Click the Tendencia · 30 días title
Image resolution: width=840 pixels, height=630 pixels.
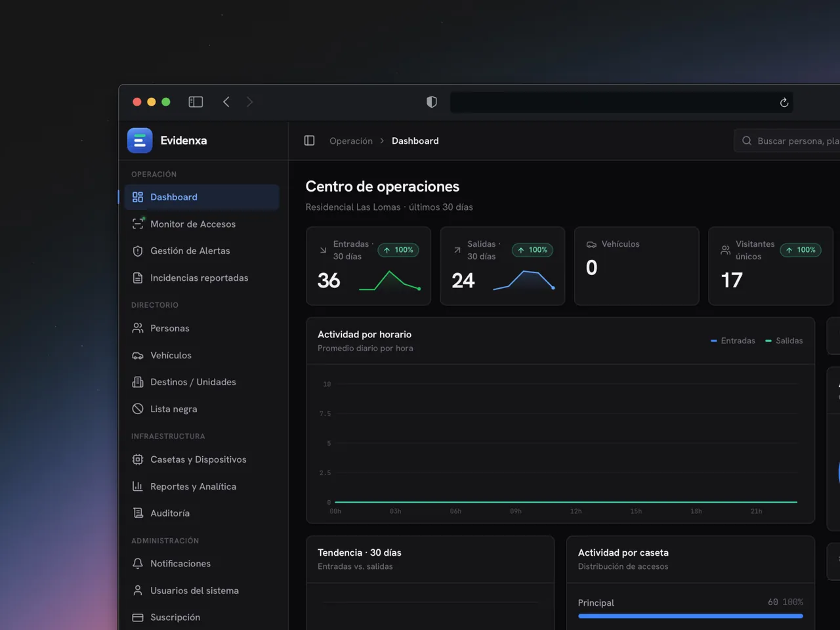360,553
